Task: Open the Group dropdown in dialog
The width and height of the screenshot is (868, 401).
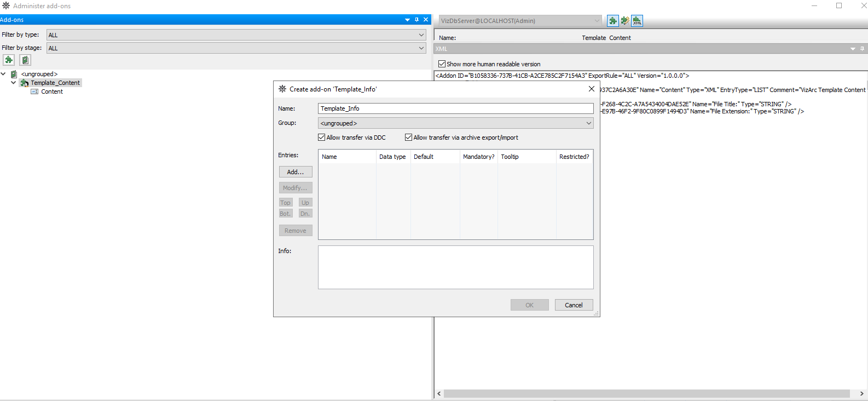Action: (588, 123)
